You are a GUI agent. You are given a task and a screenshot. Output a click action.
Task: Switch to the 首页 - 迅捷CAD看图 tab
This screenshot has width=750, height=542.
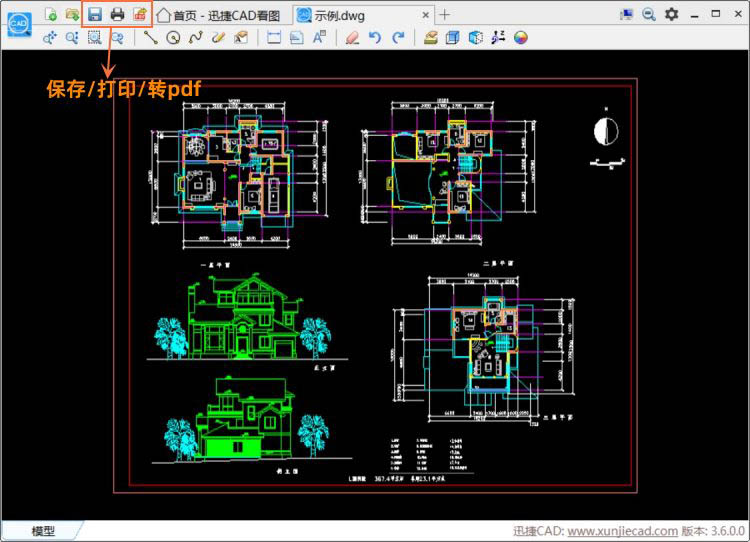pyautogui.click(x=219, y=15)
